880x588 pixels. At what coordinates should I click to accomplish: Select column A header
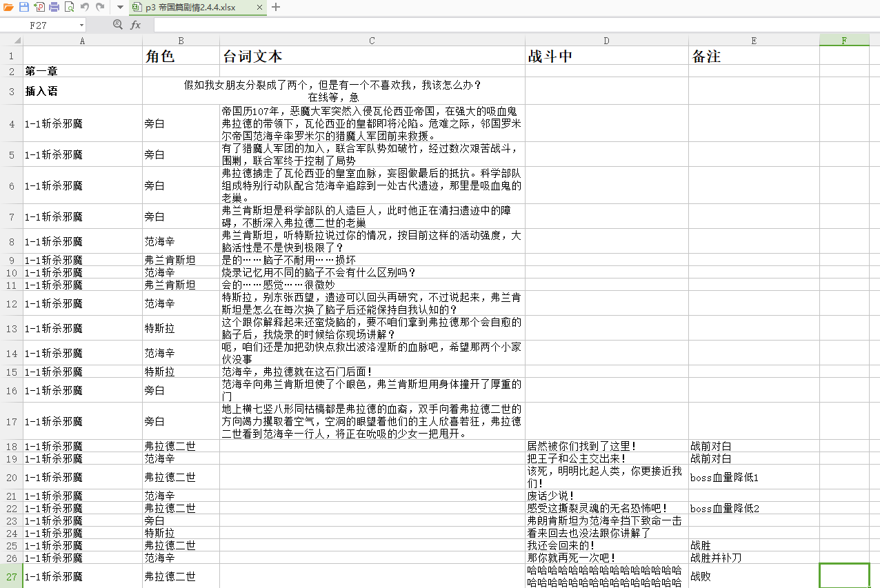[x=83, y=40]
